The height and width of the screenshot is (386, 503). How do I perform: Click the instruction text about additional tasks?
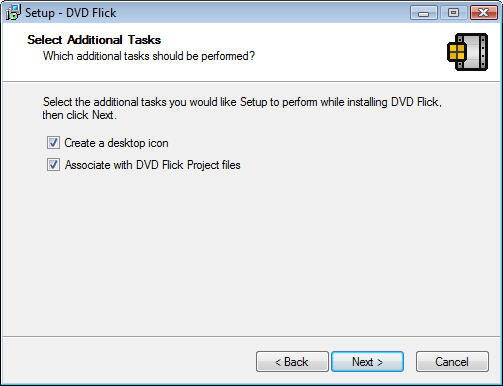242,108
